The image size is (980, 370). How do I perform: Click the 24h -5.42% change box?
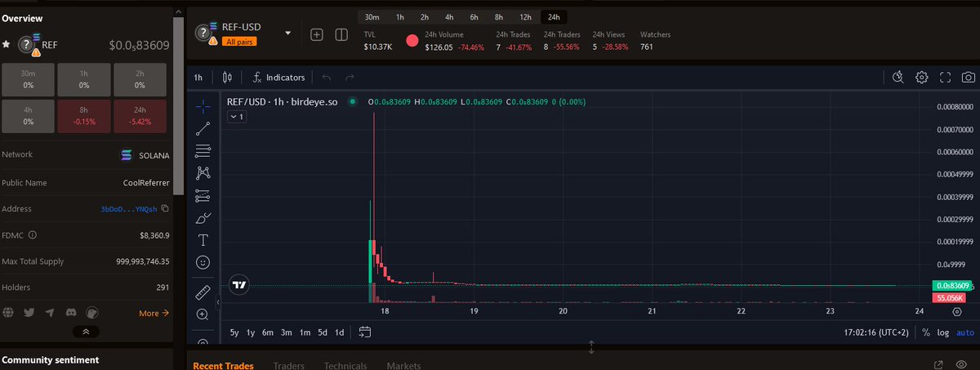[x=140, y=115]
